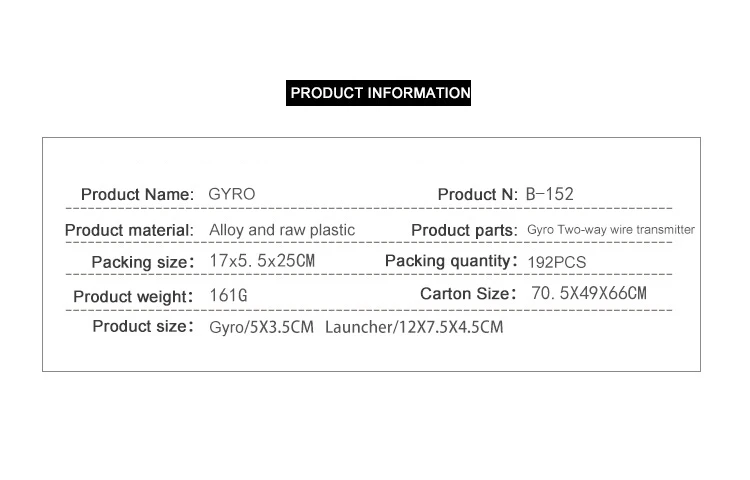Select the Product Name label
Image resolution: width=750 pixels, height=480 pixels.
click(x=137, y=195)
